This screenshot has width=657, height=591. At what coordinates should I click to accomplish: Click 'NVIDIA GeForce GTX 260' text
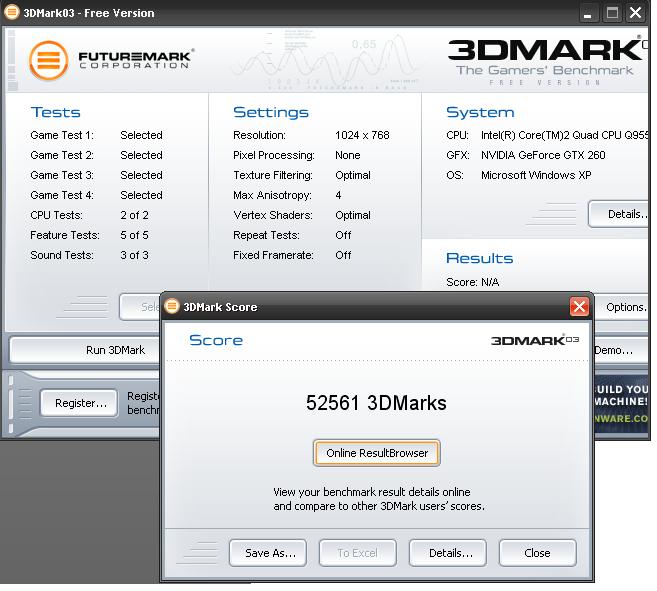[x=543, y=155]
